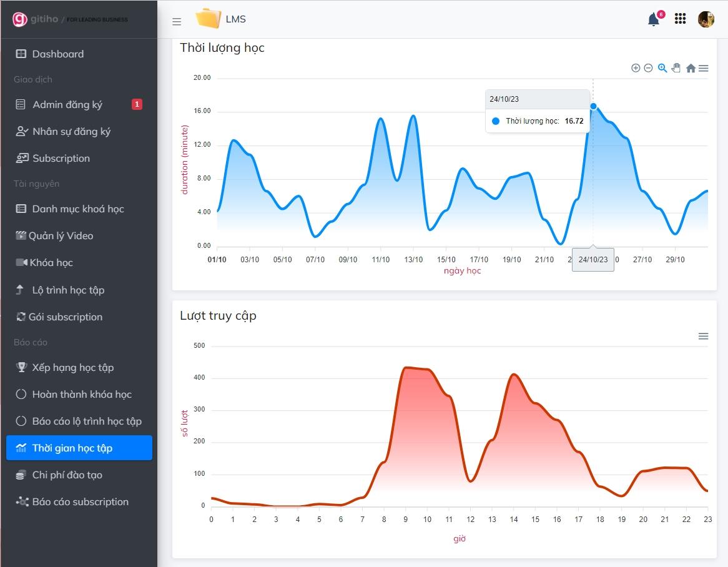Click the 24/10/23 data point marker
The image size is (728, 567).
tap(593, 106)
